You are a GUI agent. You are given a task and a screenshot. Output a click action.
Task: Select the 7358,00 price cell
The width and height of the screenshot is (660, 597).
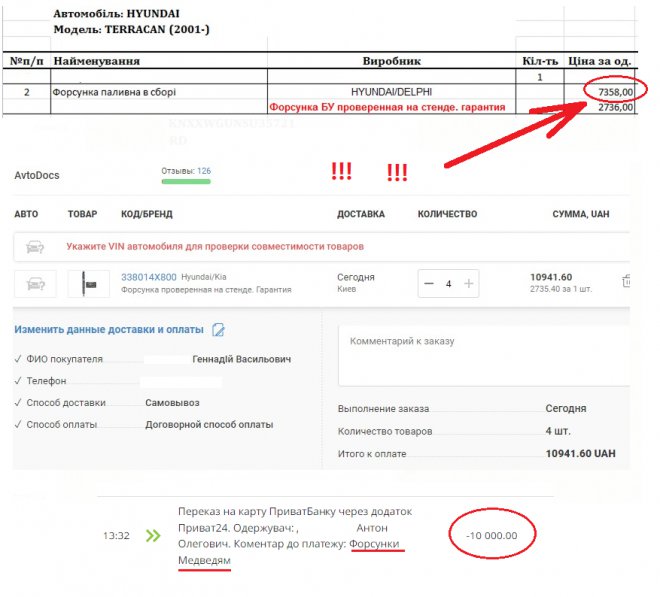(x=613, y=92)
